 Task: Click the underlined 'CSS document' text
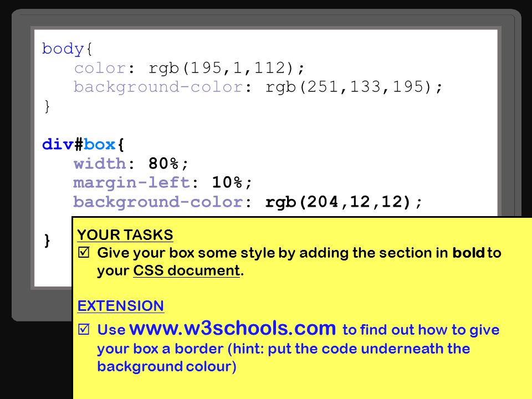coord(186,271)
